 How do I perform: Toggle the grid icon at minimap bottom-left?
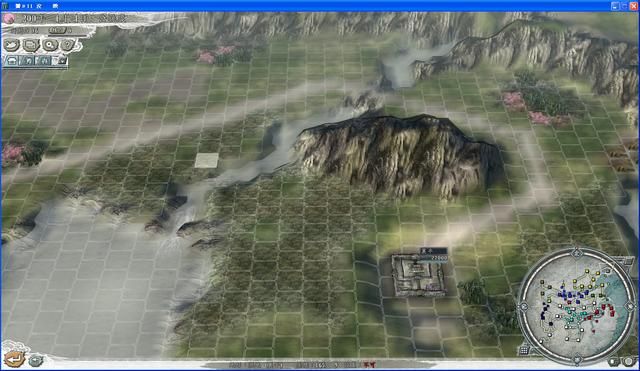click(x=524, y=350)
